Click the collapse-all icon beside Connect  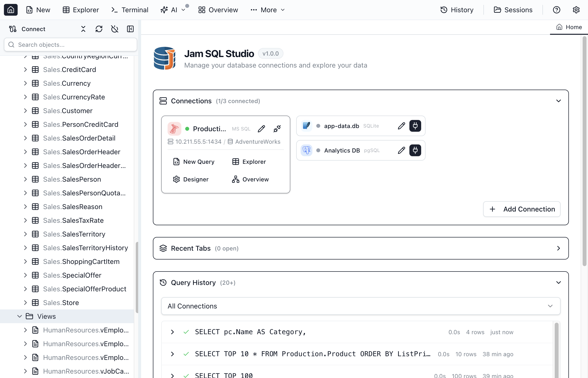[x=83, y=29]
